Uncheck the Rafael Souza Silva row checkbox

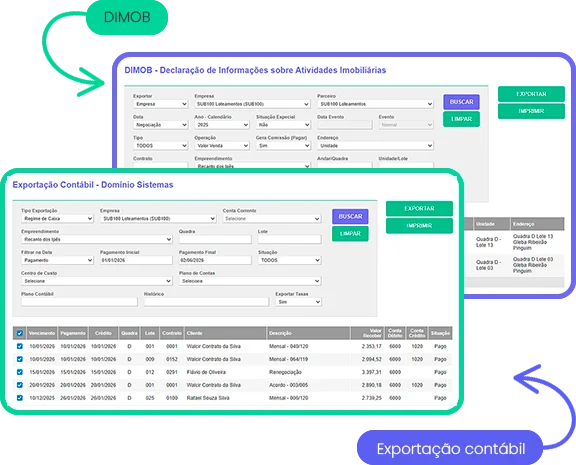(x=20, y=397)
